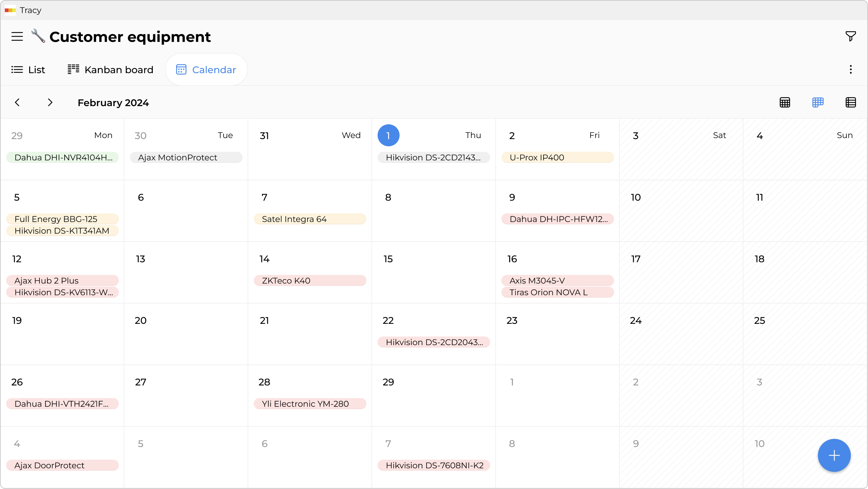The image size is (868, 489).
Task: Open the hamburger navigation menu
Action: pyautogui.click(x=17, y=36)
